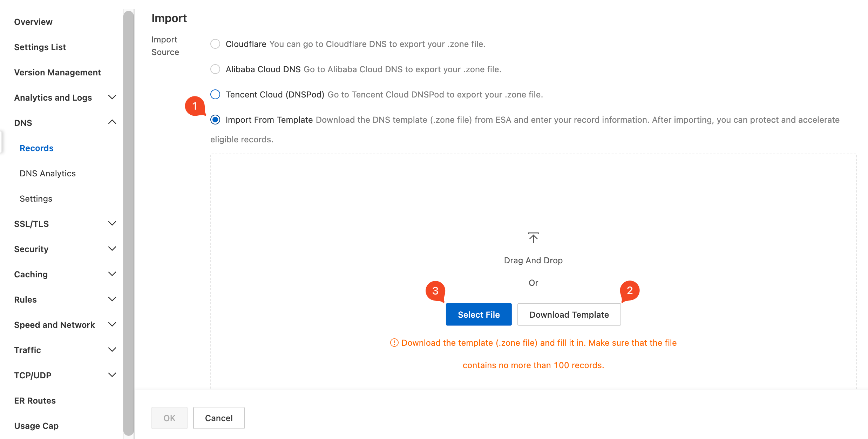Expand Analytics and Logs menu

(112, 97)
